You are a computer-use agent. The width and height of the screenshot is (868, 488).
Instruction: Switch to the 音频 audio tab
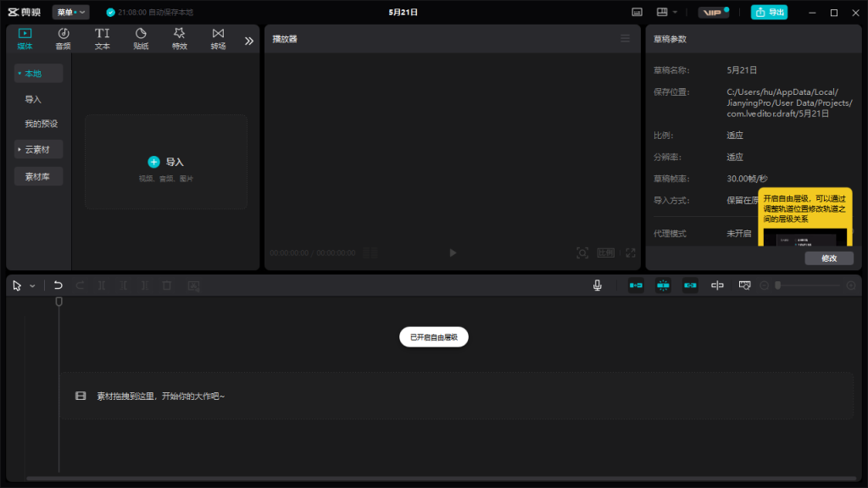(63, 39)
